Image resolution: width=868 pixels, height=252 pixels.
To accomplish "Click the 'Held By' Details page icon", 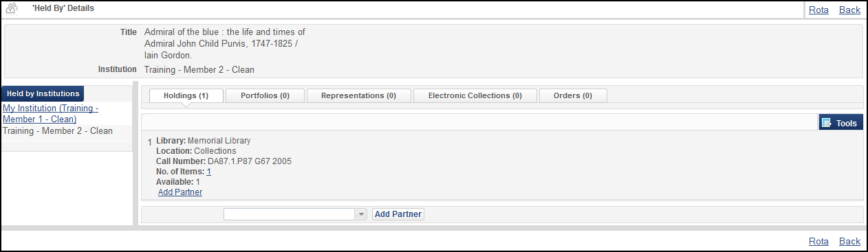I will pos(11,9).
